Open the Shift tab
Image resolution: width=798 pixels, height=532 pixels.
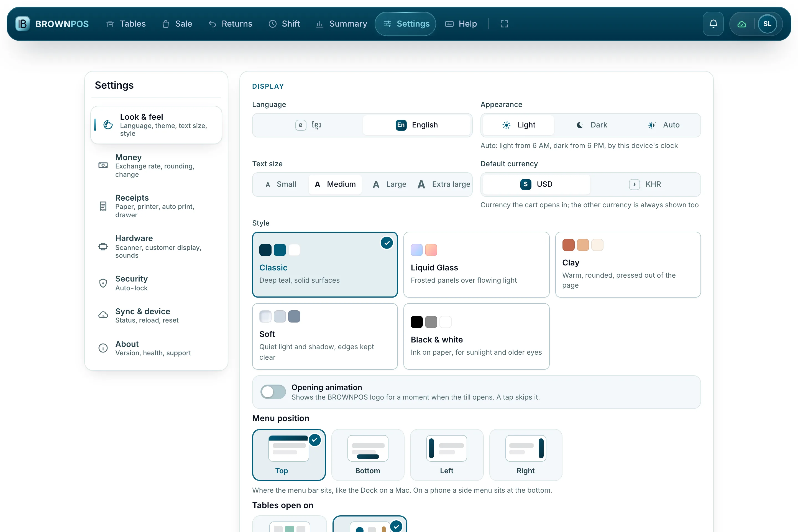click(x=284, y=24)
